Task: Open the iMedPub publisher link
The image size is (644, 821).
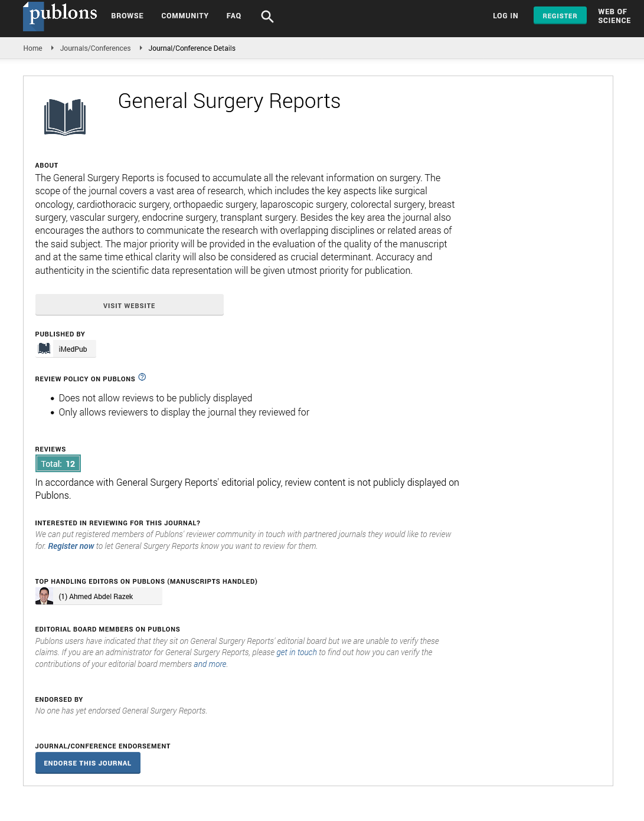Action: 73,349
